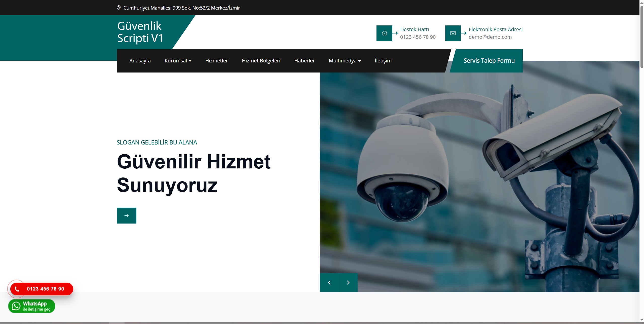
Task: Go to previous slide with left chevron
Action: click(329, 282)
